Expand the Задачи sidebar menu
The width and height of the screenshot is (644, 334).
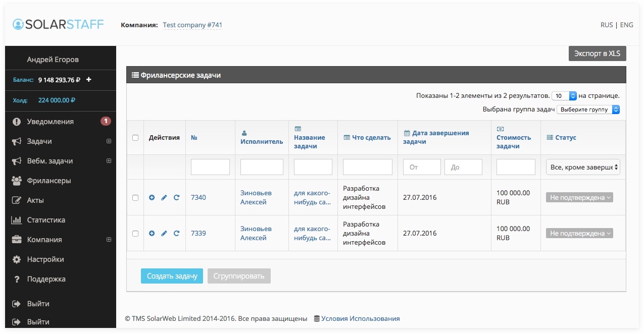pos(109,142)
